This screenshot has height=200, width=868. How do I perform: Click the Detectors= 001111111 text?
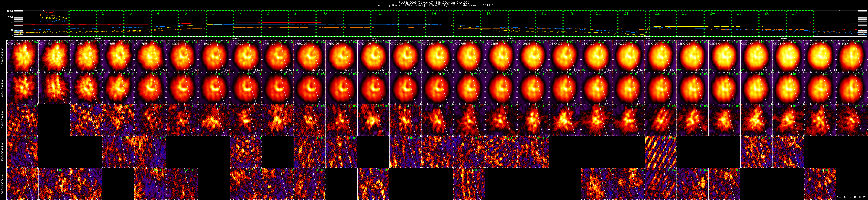click(477, 5)
